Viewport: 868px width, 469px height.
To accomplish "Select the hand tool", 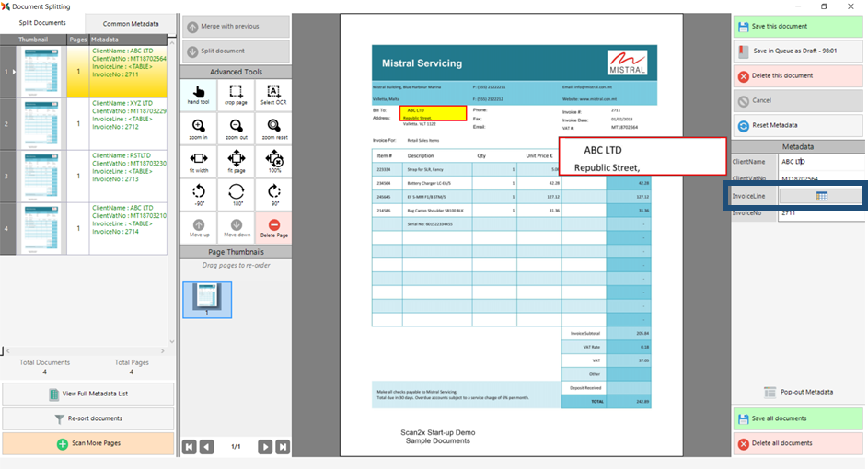I will click(198, 95).
